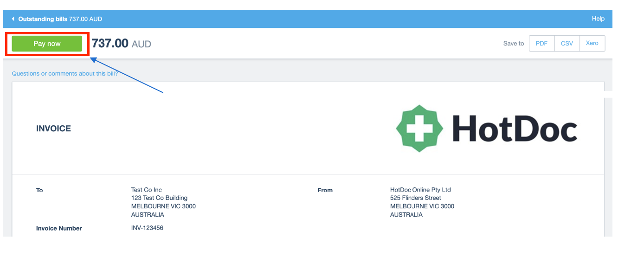Click the green Pay now button
This screenshot has width=644, height=257.
click(x=47, y=44)
